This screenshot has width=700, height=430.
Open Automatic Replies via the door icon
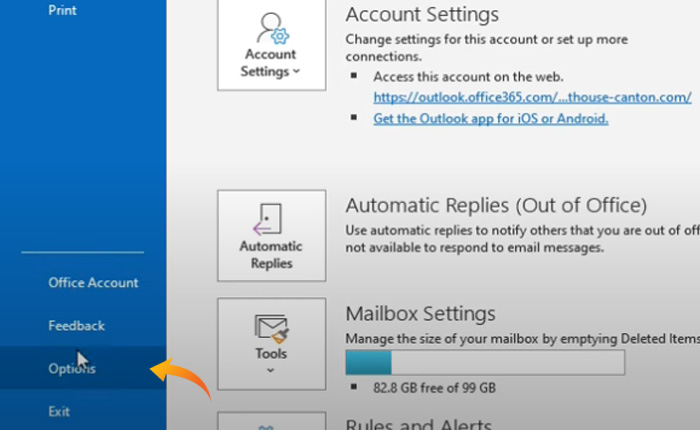[x=271, y=220]
